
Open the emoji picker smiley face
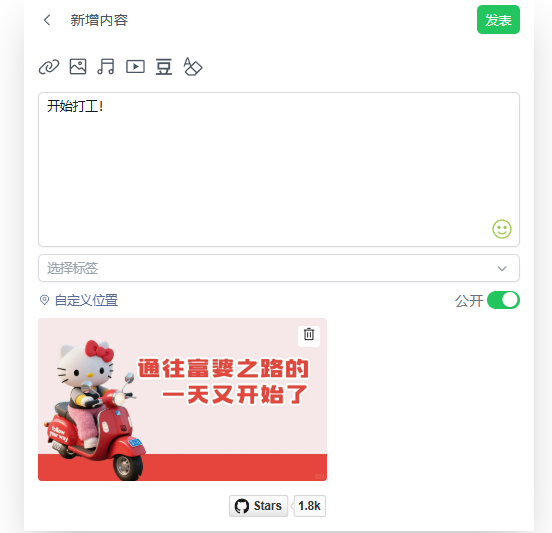502,229
